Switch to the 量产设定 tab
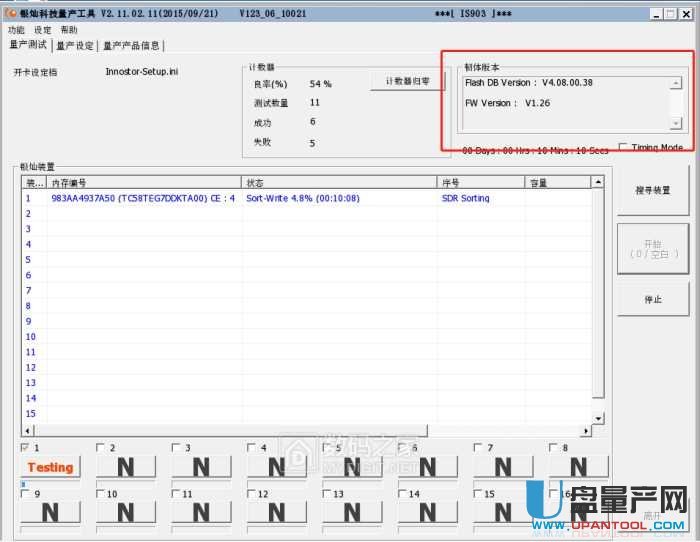 [x=76, y=45]
